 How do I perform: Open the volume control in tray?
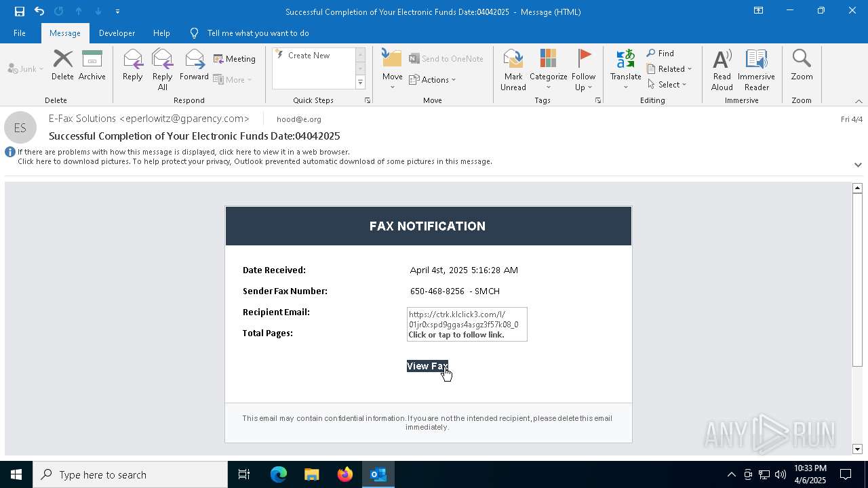click(x=781, y=474)
